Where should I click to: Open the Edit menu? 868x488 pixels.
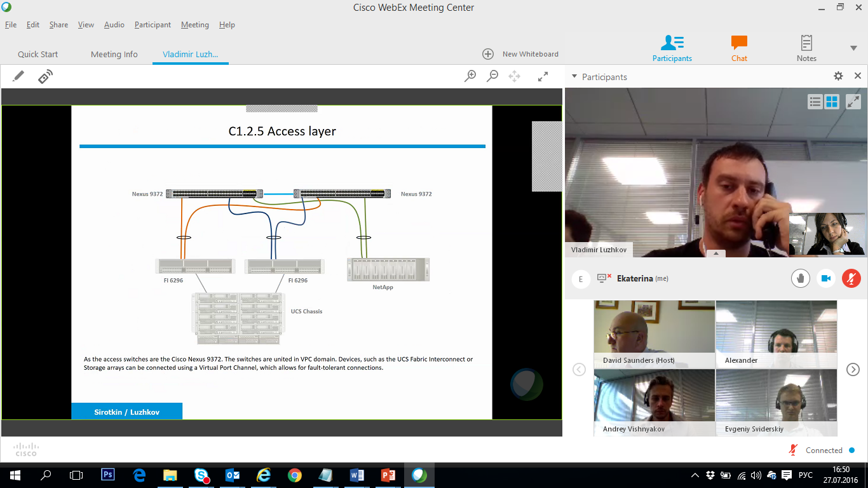click(x=33, y=25)
